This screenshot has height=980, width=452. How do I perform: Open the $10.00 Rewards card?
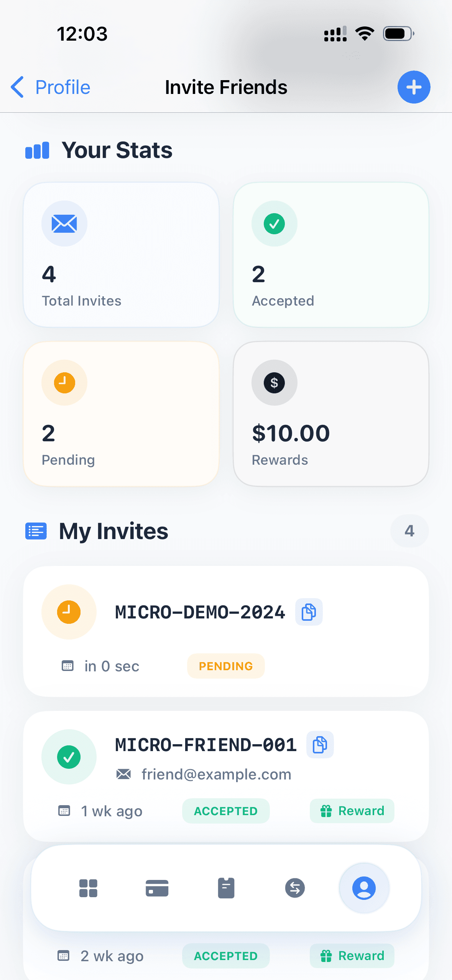coord(331,414)
